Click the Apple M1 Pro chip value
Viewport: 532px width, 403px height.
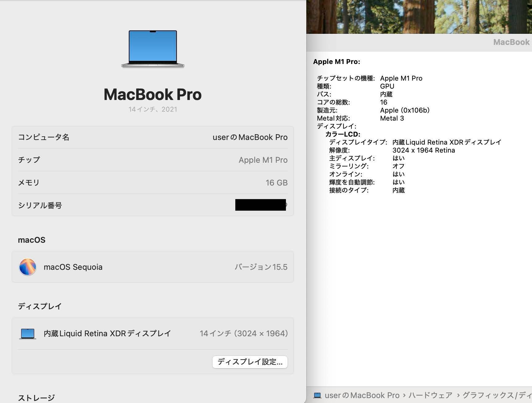(263, 160)
